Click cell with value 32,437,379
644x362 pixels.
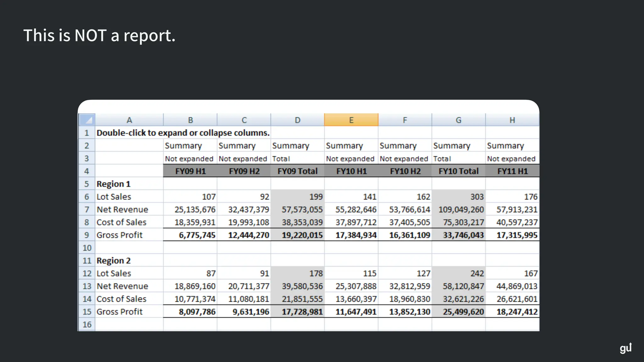244,209
